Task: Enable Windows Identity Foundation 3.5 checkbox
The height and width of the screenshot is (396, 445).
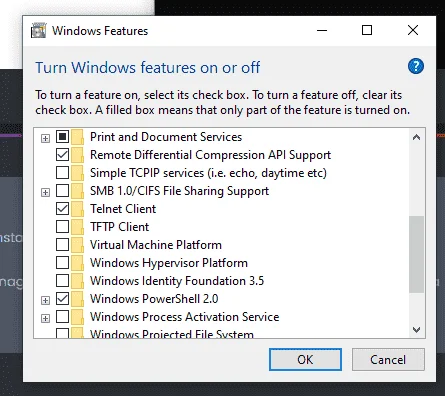Action: pyautogui.click(x=62, y=281)
